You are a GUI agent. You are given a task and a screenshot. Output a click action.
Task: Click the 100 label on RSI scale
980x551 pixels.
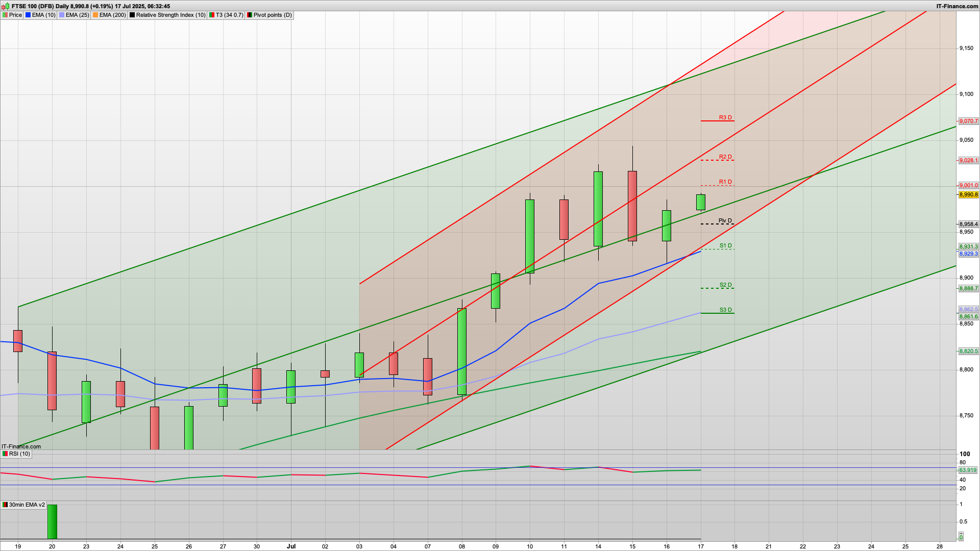[965, 454]
